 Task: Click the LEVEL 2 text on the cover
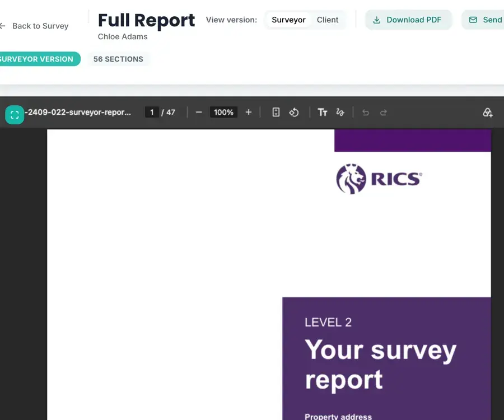pos(328,323)
